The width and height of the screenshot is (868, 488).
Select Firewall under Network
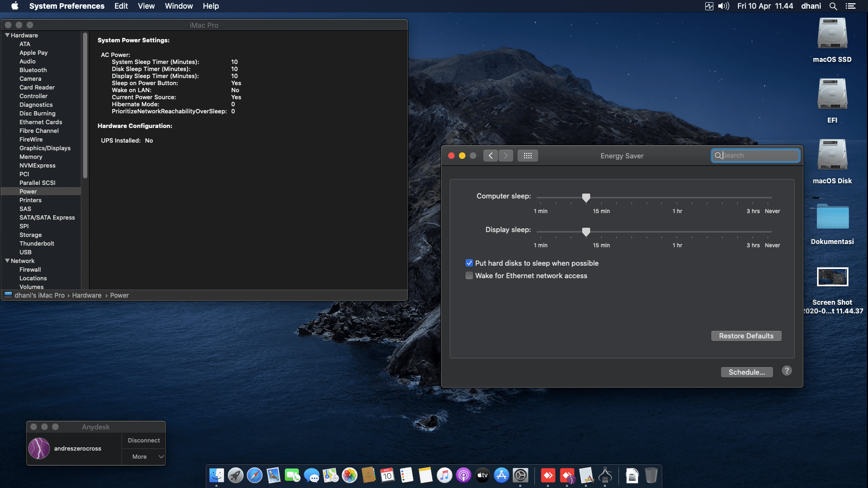(30, 269)
